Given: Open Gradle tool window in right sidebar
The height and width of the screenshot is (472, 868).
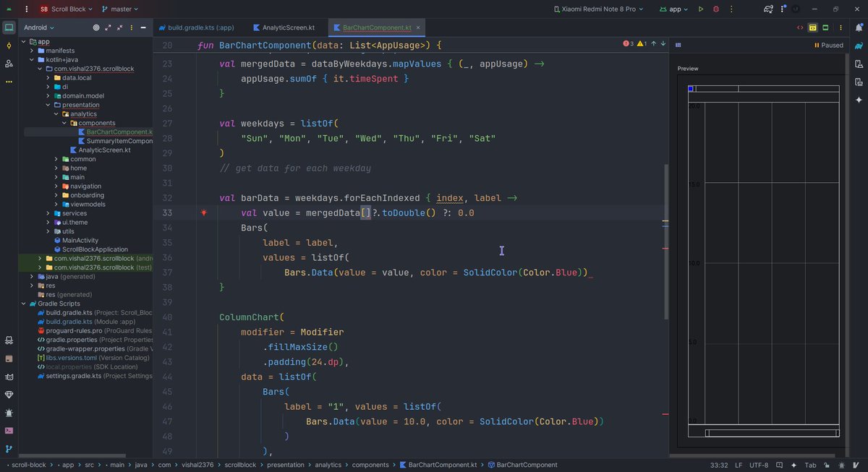Looking at the screenshot, I should 859,46.
